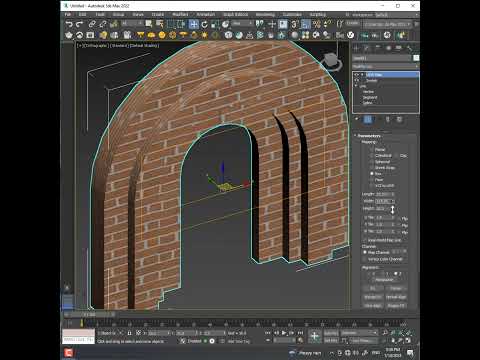Toggle the Percent Snap icon

pyautogui.click(x=316, y=24)
